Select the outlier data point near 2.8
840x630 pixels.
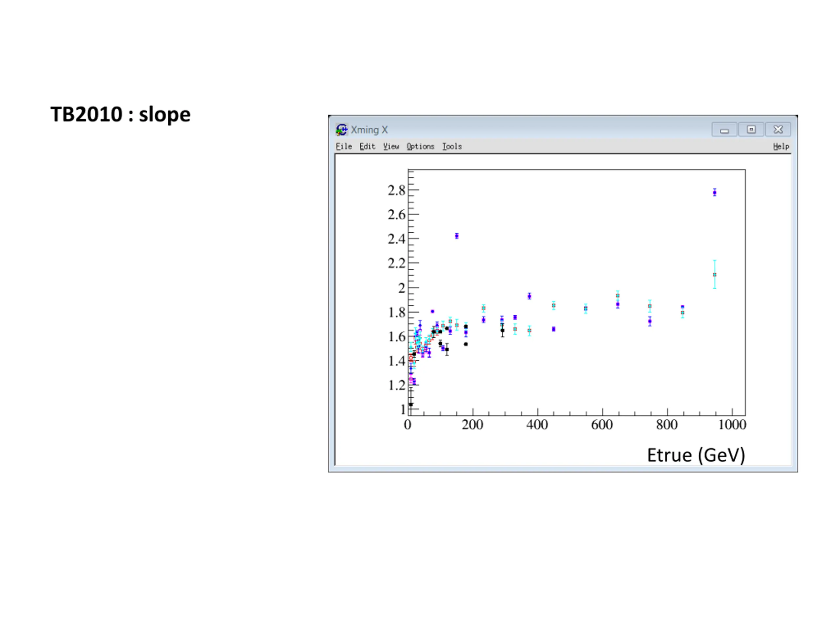[714, 193]
